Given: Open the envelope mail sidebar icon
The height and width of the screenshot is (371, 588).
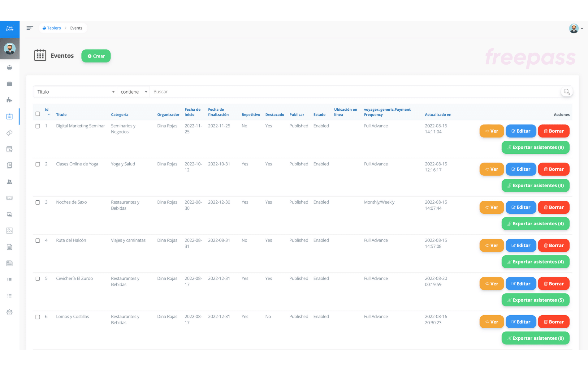Looking at the screenshot, I should [x=10, y=198].
